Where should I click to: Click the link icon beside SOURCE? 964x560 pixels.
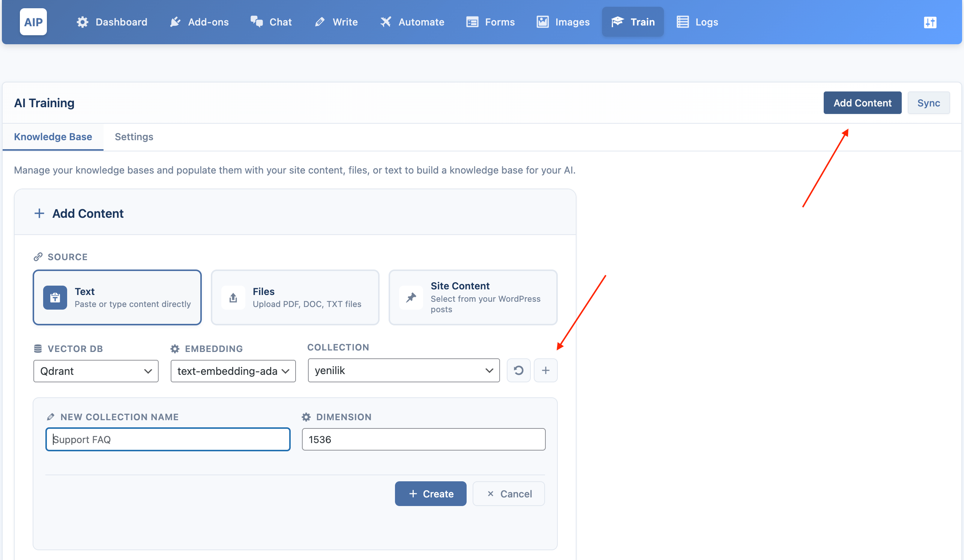pos(38,257)
